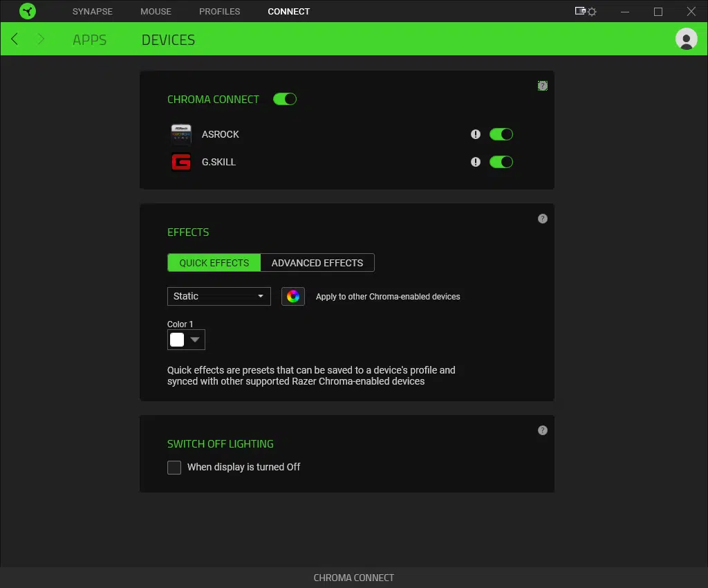Viewport: 708px width, 588px height.
Task: Select Quick Effects button
Action: pos(214,263)
